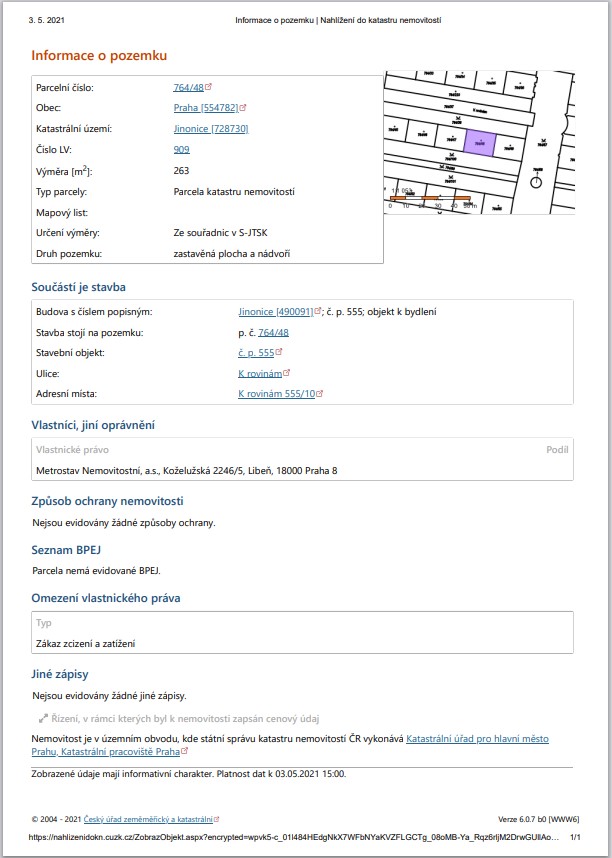Open the 764/48 link in Stavba stojí na pozemku

coord(273,332)
